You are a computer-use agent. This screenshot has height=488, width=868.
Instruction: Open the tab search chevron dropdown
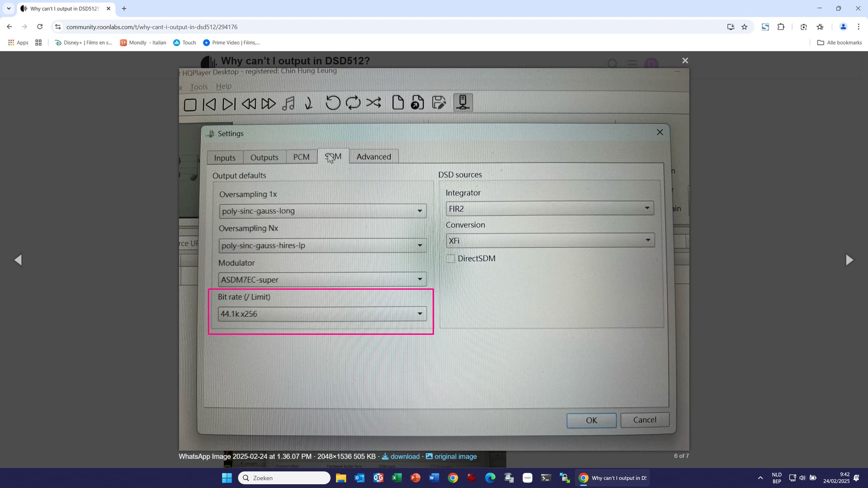[9, 9]
